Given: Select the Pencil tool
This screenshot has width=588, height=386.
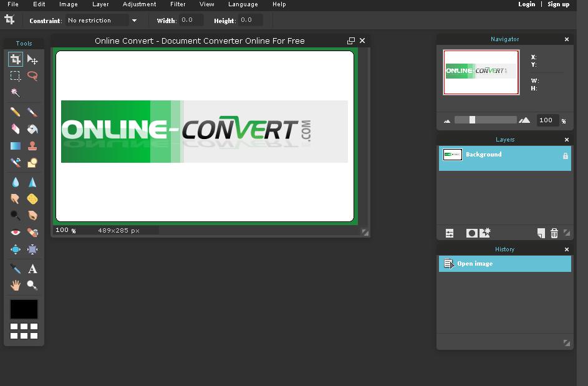Looking at the screenshot, I should click(x=16, y=112).
